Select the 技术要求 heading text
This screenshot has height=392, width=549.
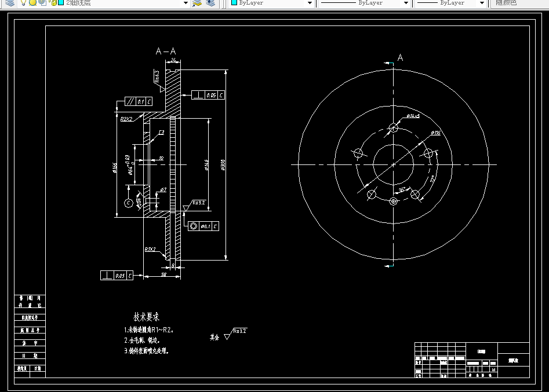(x=146, y=317)
